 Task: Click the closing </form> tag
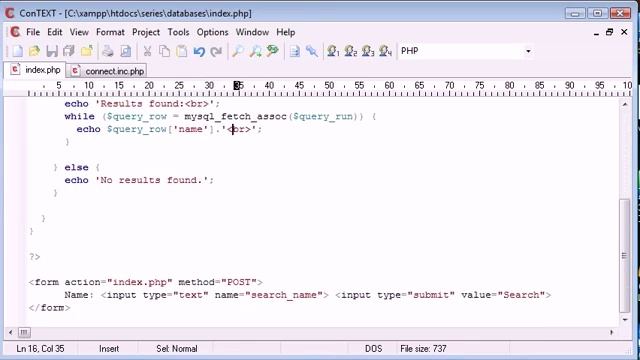49,308
